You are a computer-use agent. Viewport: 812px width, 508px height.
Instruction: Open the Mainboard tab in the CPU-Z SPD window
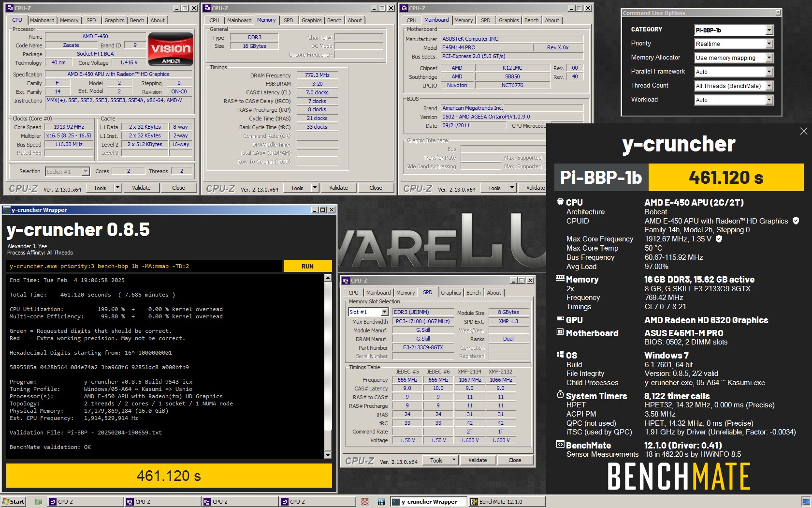(x=378, y=293)
